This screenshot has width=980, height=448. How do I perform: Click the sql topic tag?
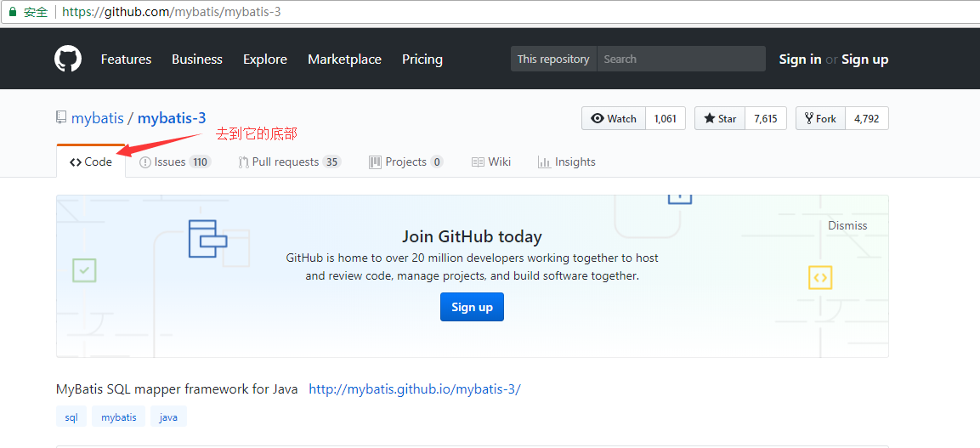tap(71, 417)
